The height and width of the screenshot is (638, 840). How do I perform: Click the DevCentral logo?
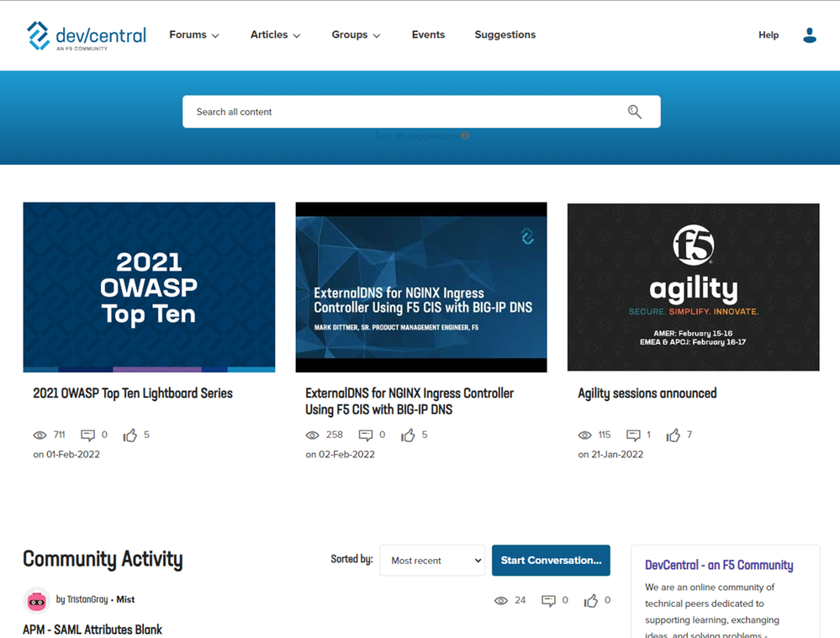(x=87, y=35)
